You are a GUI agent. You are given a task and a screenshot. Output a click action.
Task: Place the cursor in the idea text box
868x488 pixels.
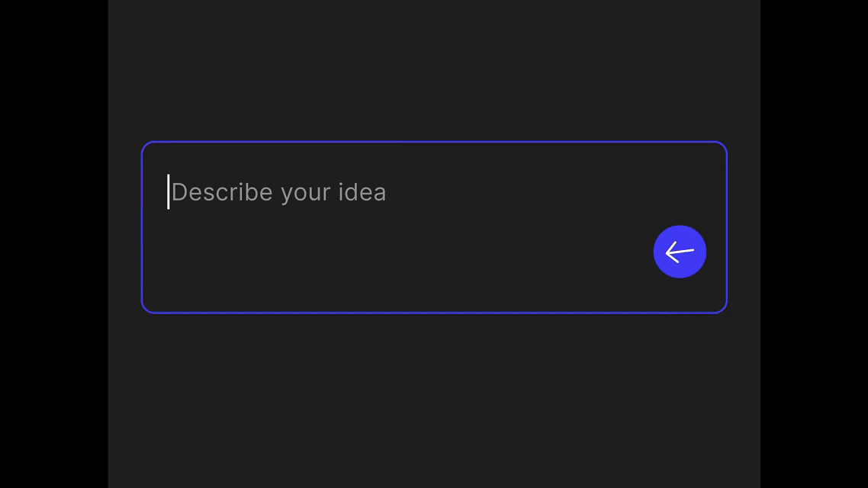point(434,227)
